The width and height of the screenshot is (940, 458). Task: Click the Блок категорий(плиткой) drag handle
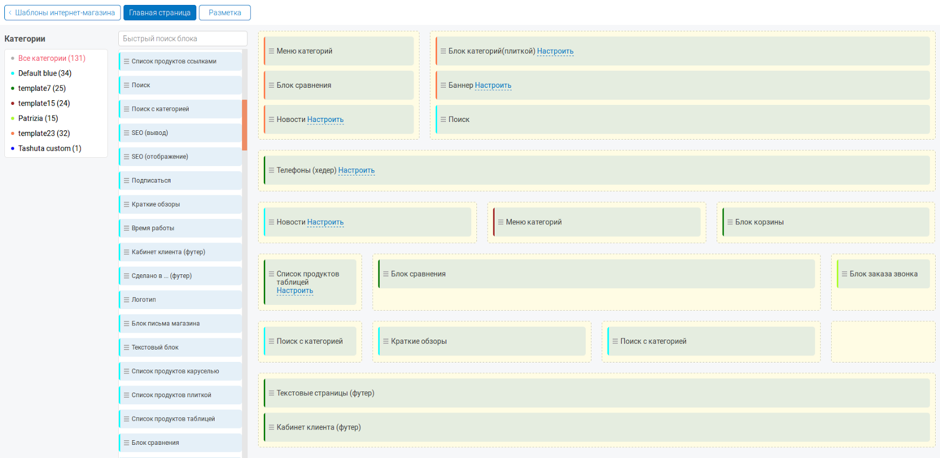coord(443,51)
